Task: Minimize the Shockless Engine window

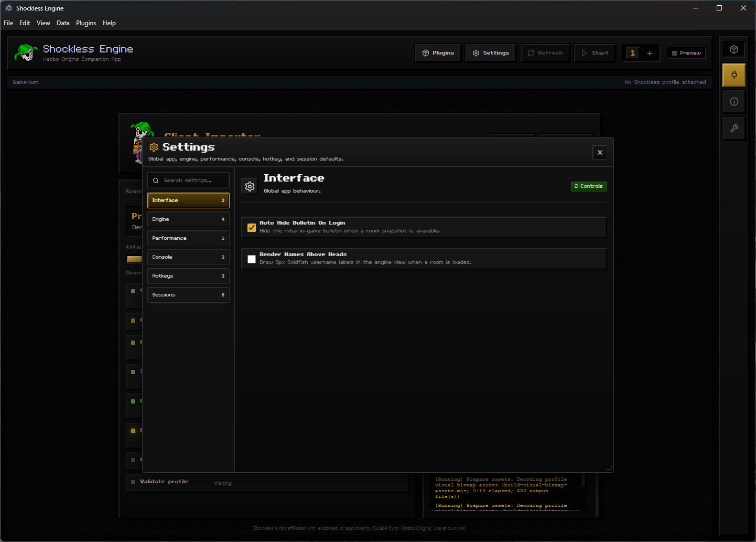Action: (x=696, y=8)
